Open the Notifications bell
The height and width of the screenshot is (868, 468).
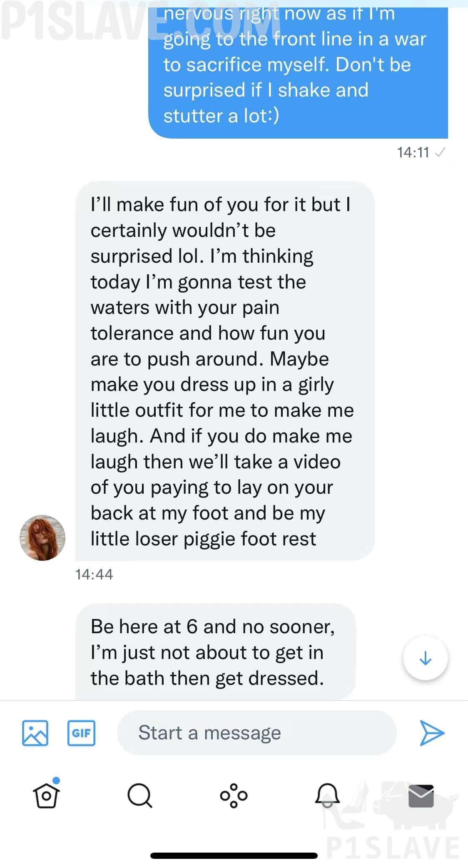327,795
